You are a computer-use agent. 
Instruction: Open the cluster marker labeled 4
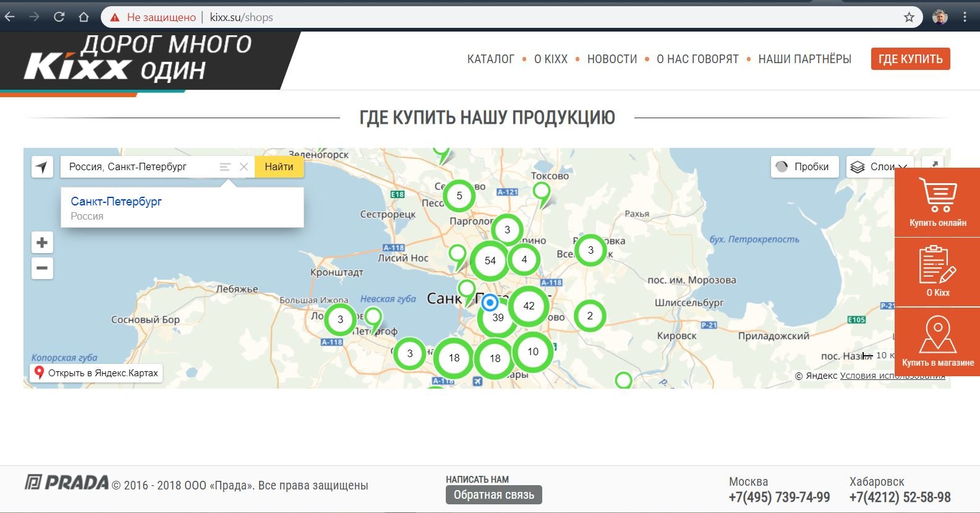click(x=524, y=259)
